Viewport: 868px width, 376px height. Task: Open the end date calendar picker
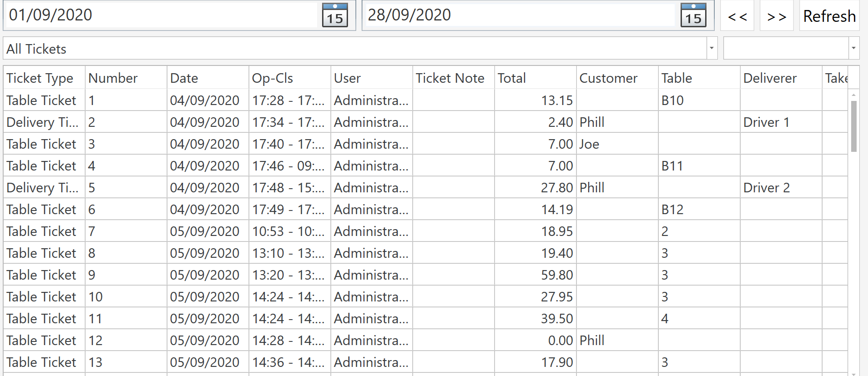(x=693, y=15)
